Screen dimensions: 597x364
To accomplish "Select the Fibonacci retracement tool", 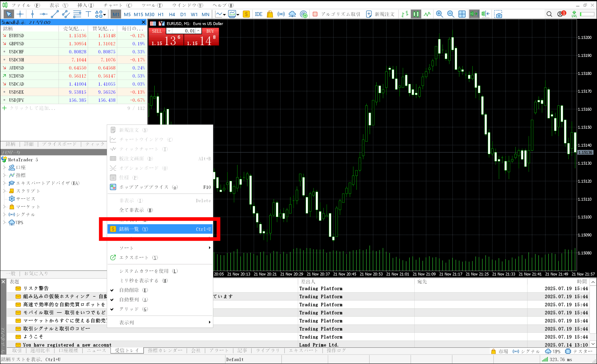I will [x=77, y=14].
